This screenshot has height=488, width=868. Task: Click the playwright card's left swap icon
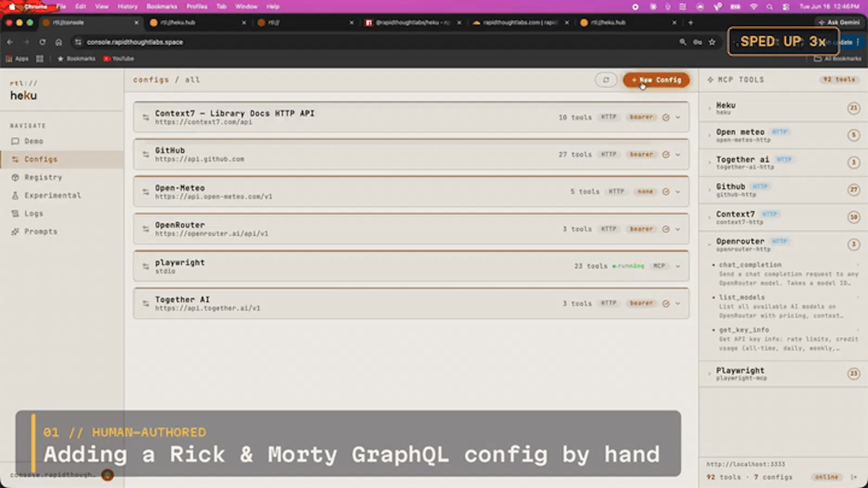[x=145, y=266]
